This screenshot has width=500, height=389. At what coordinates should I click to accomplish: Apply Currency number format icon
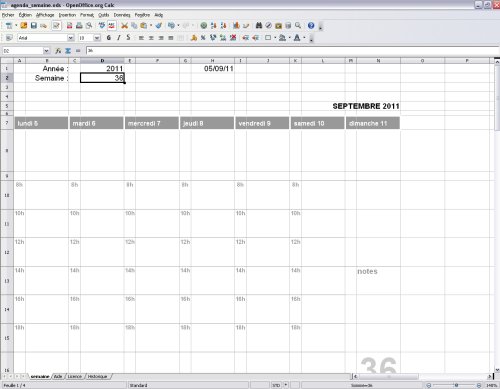194,38
